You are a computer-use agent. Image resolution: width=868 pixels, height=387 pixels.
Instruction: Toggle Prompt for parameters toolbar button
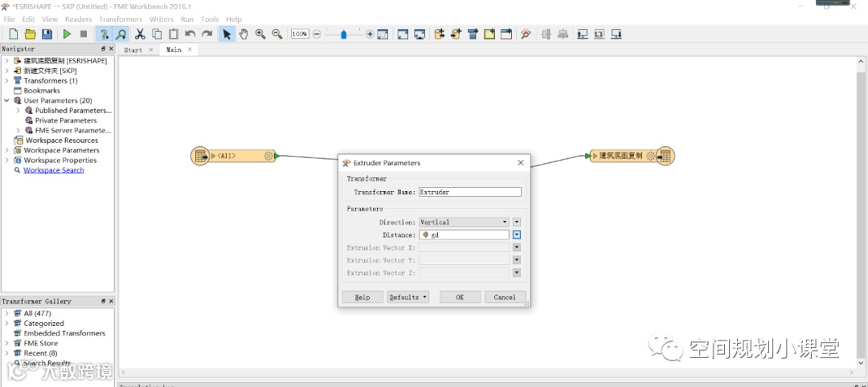click(x=104, y=35)
